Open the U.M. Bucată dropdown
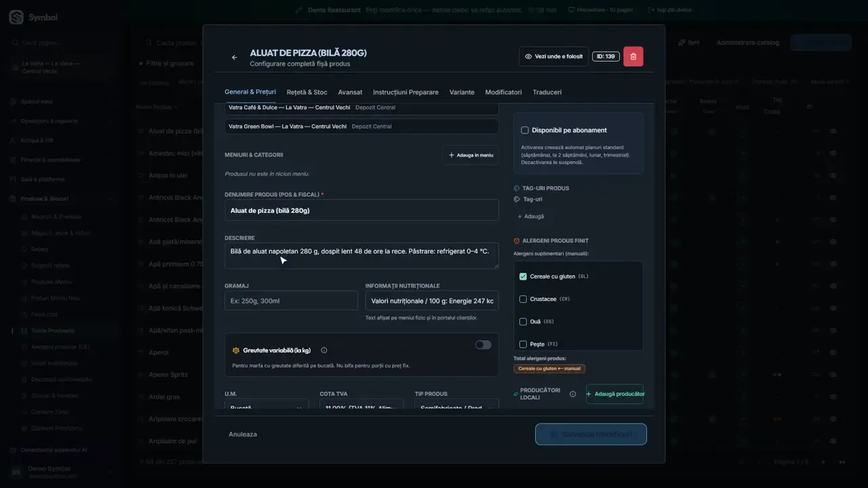Screen dimensions: 868x488 [x=267, y=405]
